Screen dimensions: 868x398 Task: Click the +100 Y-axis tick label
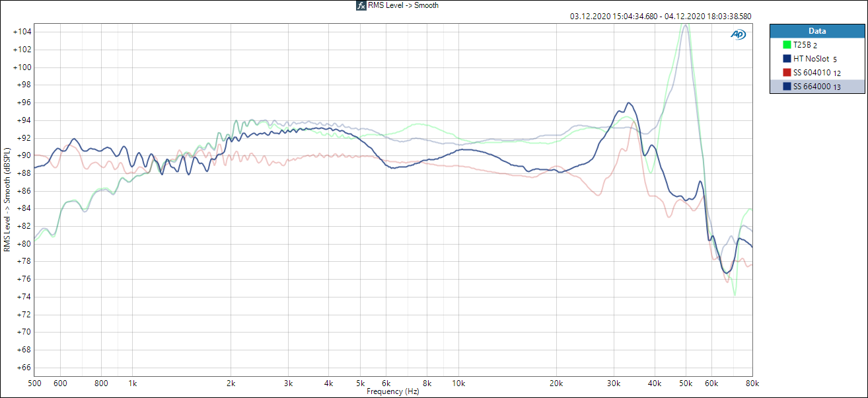[21, 67]
